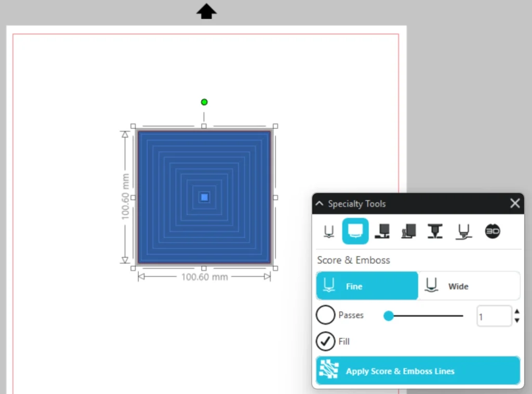532x394 pixels.
Task: Increase the passes count with the up arrow
Action: [516, 311]
